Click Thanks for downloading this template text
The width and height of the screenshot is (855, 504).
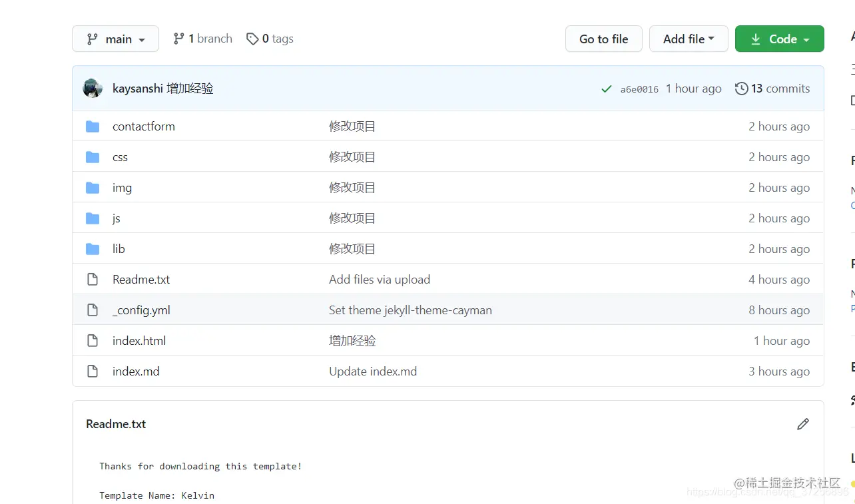click(200, 466)
